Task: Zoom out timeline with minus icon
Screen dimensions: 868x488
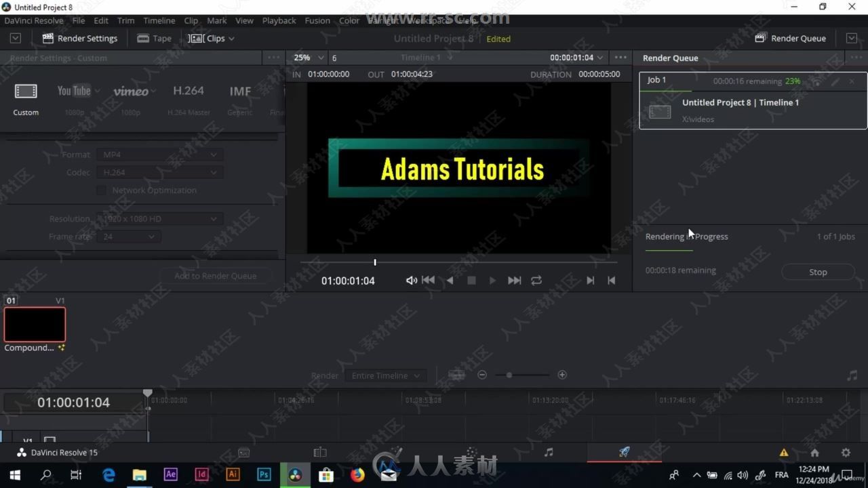Action: tap(482, 375)
